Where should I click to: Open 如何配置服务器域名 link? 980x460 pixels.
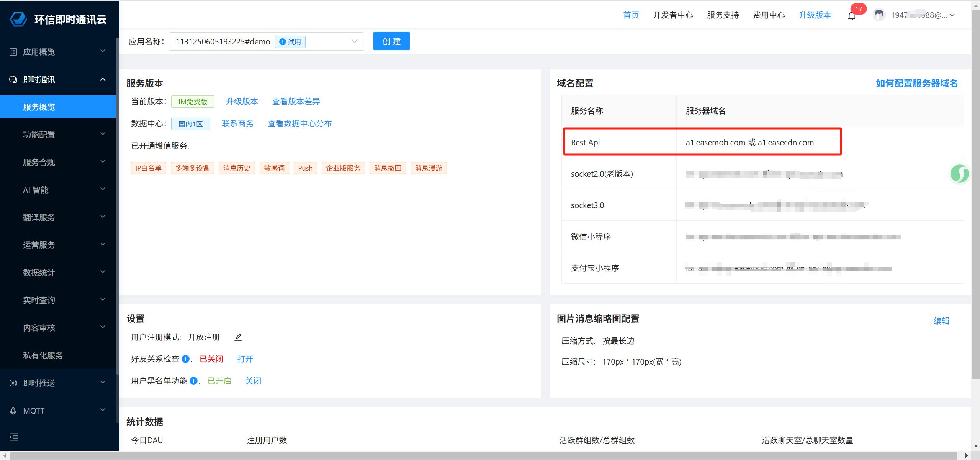[x=916, y=83]
